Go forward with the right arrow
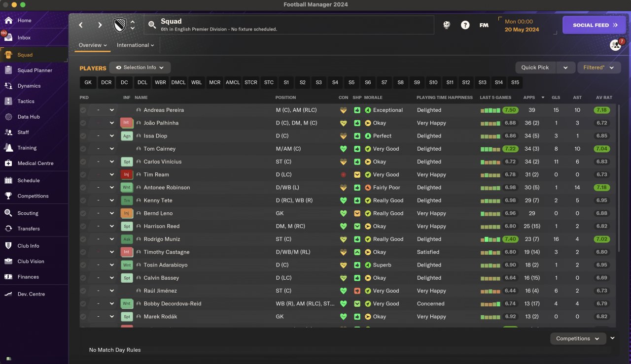This screenshot has height=364, width=631. pos(100,25)
